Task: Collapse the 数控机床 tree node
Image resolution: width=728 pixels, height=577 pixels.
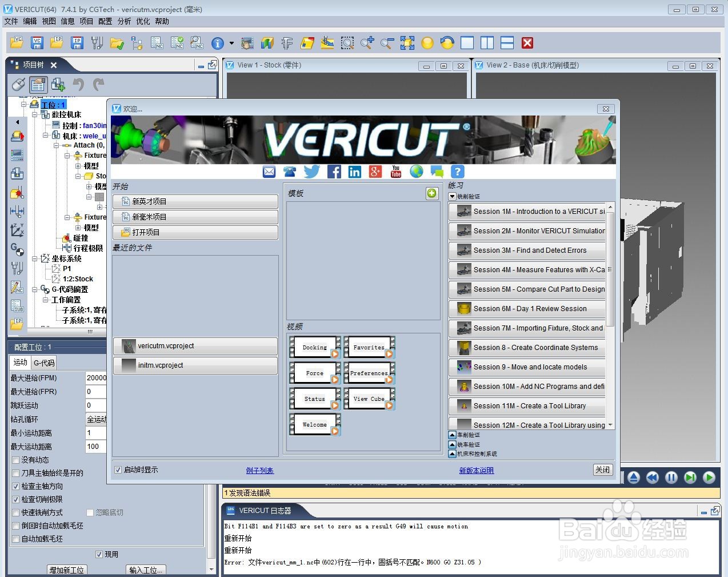Action: tap(34, 115)
